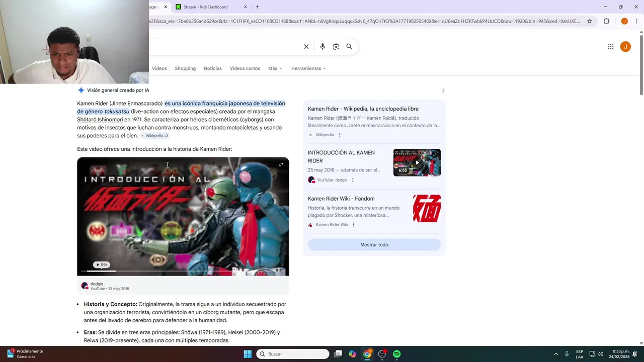Viewport: 644px width, 362px height.
Task: Click the browser address bar URL
Action: click(365, 21)
